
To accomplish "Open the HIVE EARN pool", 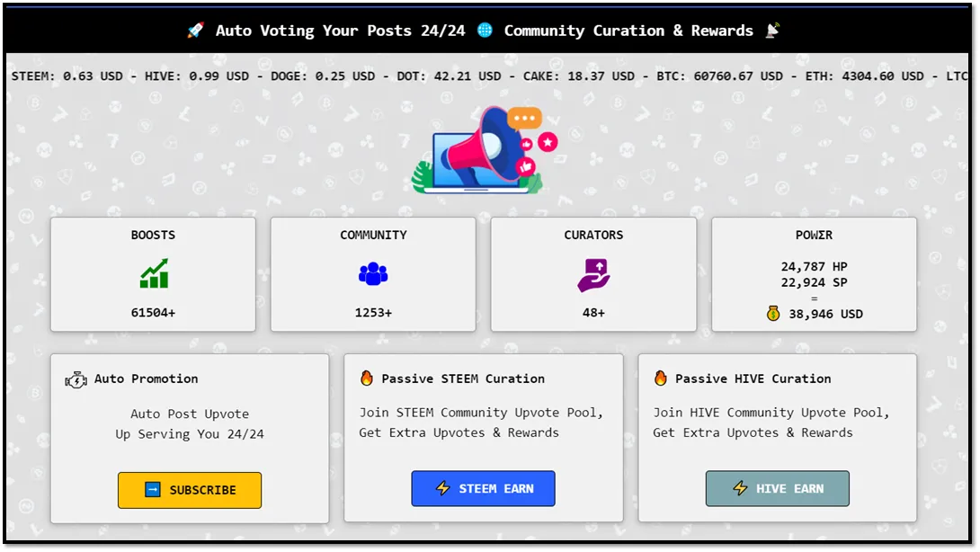I will (778, 488).
